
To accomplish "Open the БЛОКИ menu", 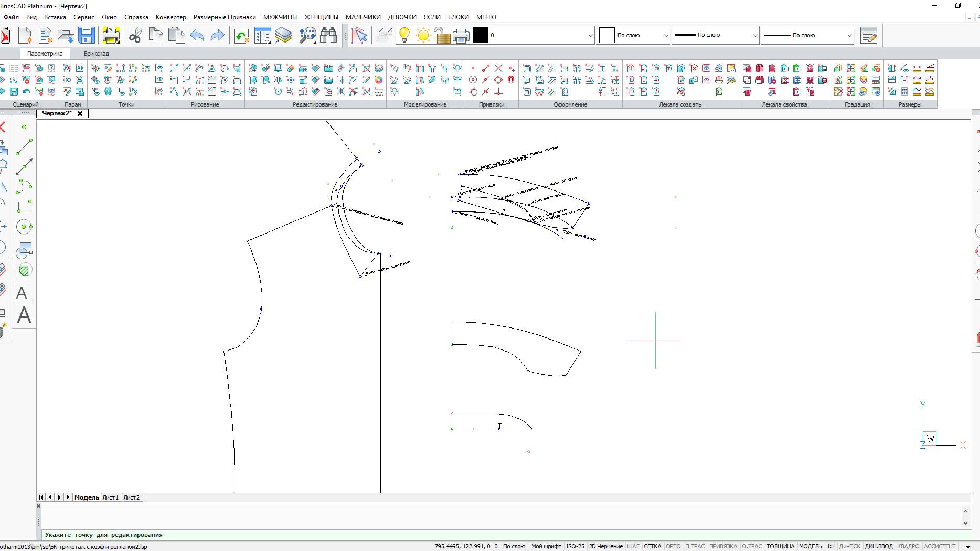I will tap(458, 17).
